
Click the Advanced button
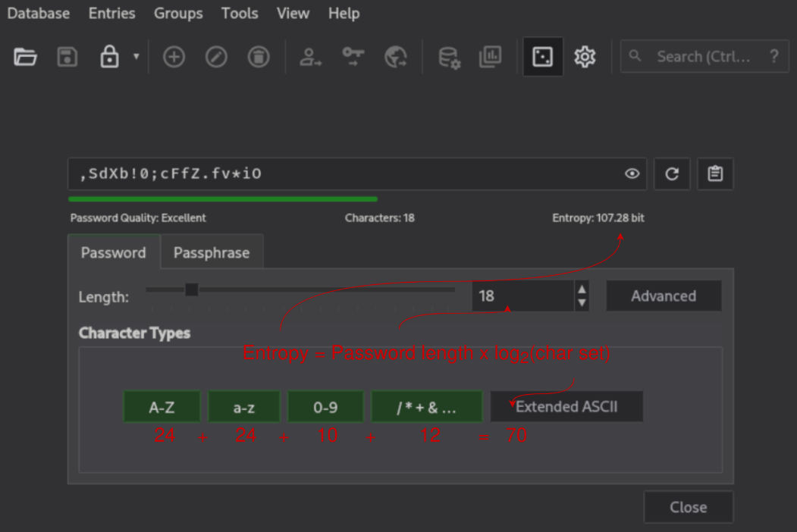click(663, 296)
